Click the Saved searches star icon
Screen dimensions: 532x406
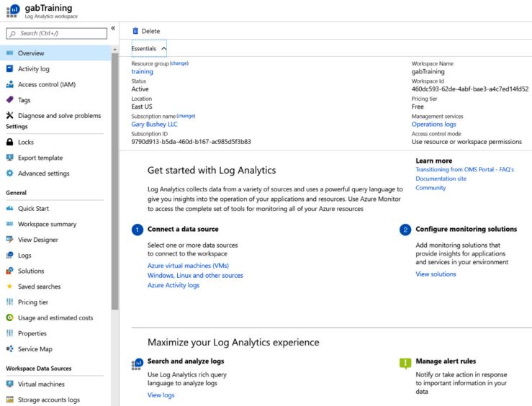tap(9, 287)
